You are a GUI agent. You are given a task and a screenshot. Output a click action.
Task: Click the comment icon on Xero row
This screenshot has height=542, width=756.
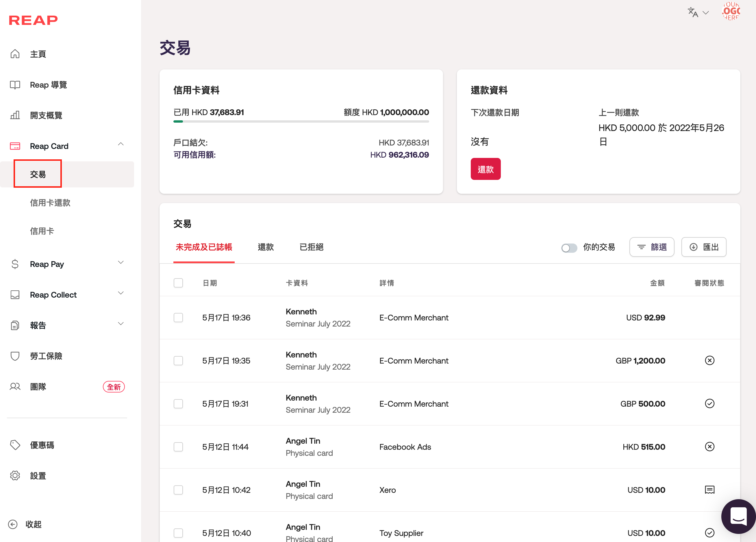point(709,490)
